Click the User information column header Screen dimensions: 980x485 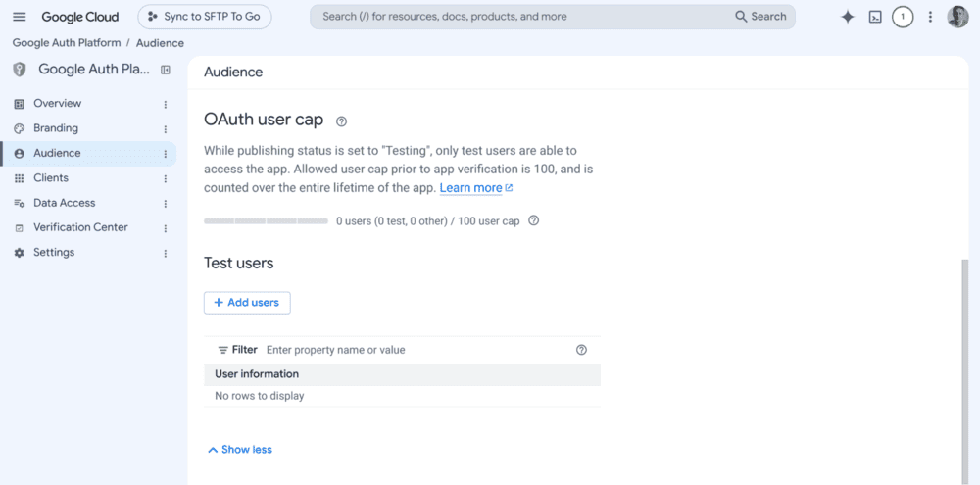click(402, 374)
